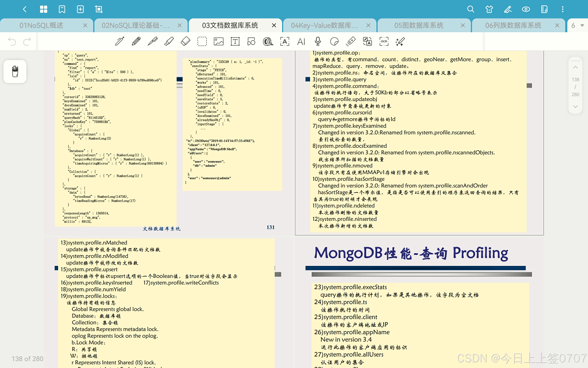Toggle edit mode pencil icon

click(x=508, y=9)
